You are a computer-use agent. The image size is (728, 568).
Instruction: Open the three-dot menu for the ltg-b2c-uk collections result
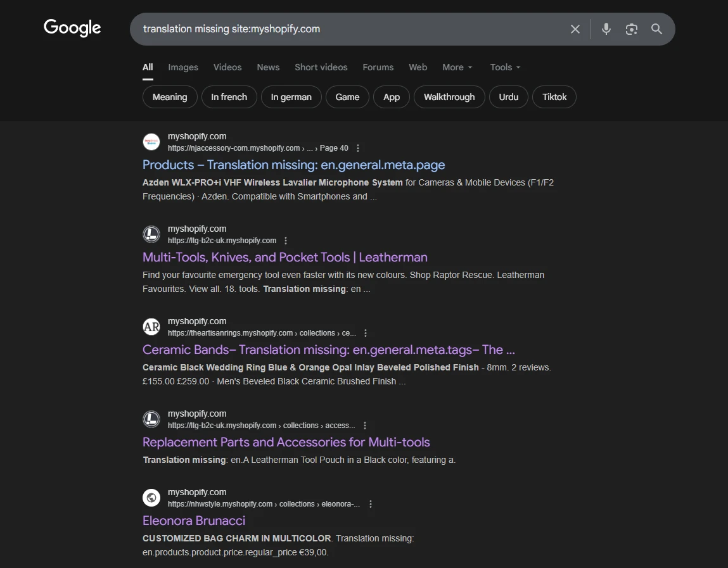coord(364,425)
